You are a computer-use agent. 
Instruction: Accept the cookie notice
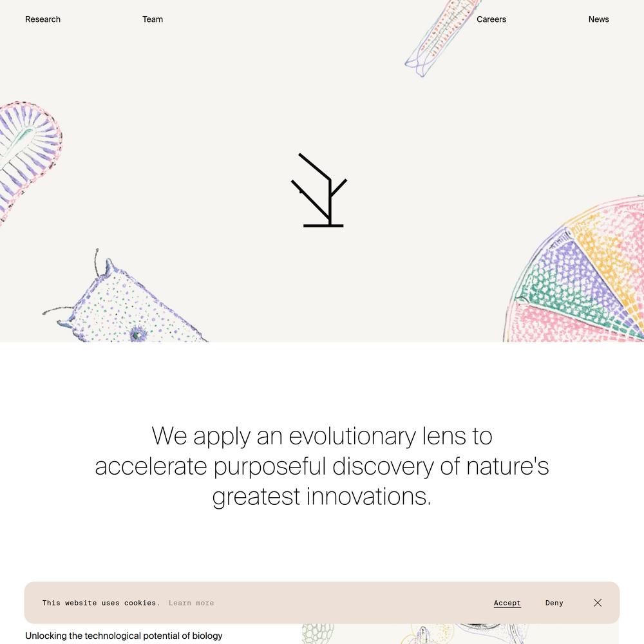pyautogui.click(x=507, y=603)
